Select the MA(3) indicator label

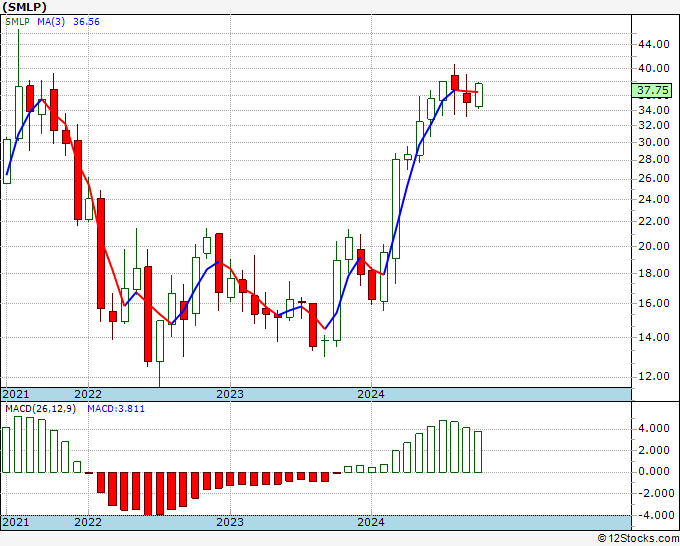[51, 22]
